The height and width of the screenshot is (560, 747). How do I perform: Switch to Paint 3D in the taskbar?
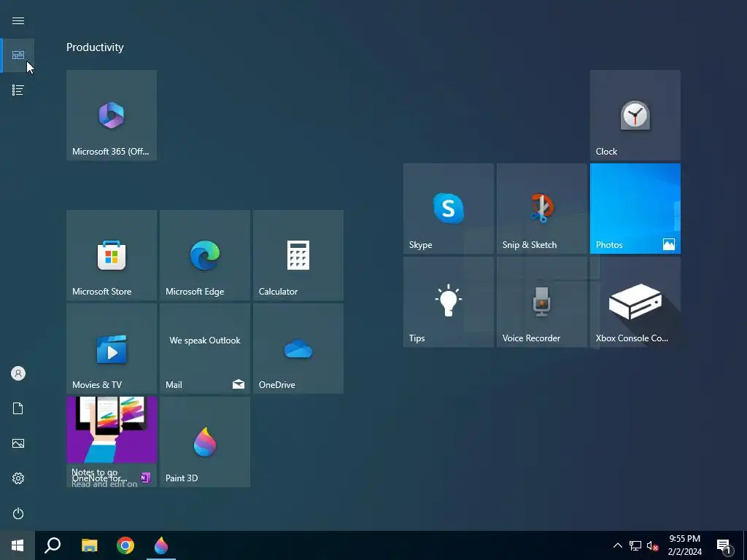[161, 545]
